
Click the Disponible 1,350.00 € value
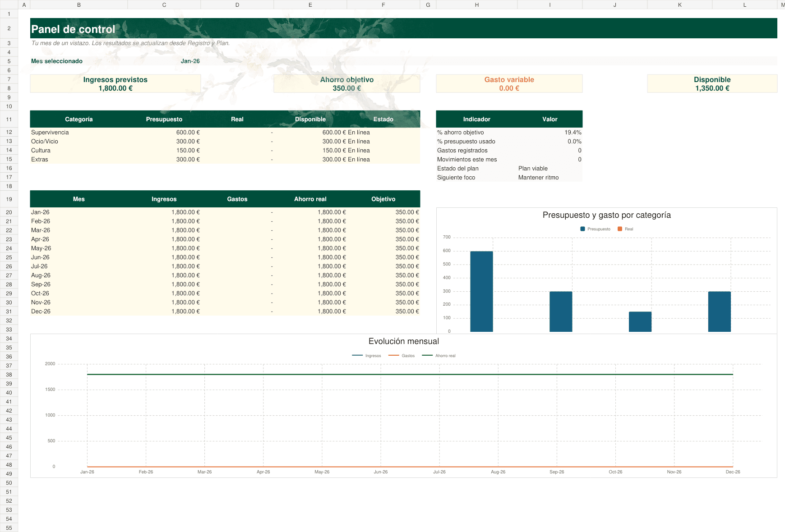coord(712,88)
